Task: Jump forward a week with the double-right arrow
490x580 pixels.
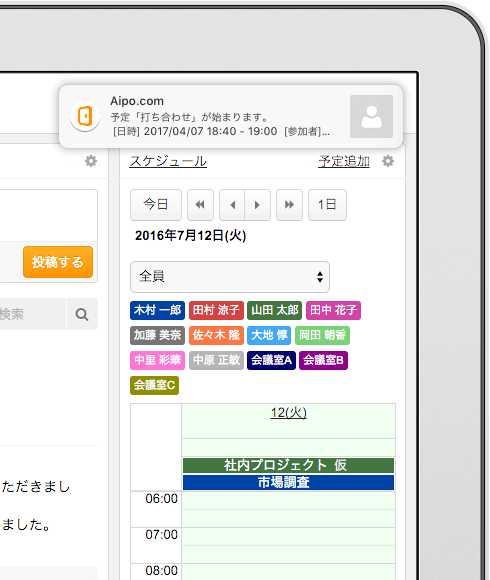Action: [289, 205]
